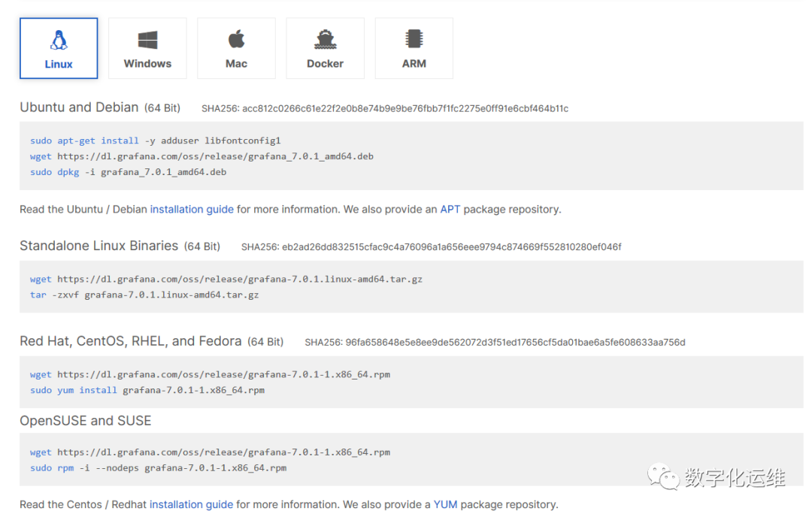Switch to the Windows tab label

[x=147, y=64]
